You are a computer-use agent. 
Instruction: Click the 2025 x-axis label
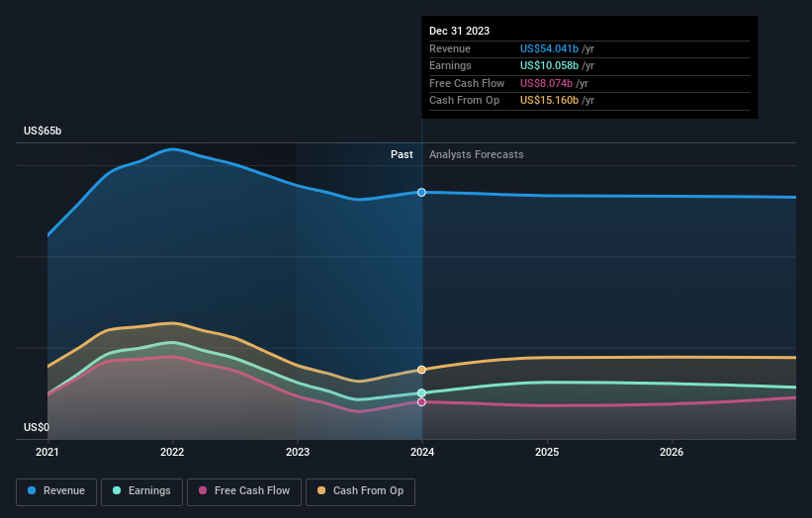[547, 452]
